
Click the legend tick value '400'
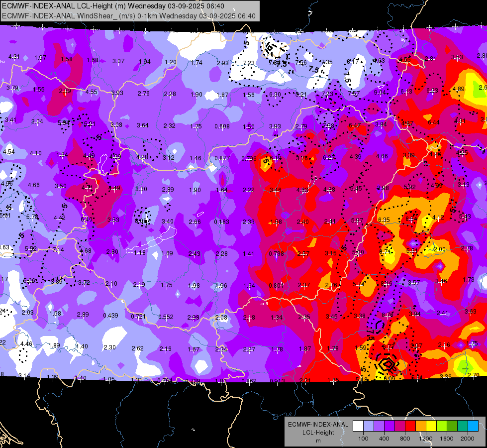point(384,439)
